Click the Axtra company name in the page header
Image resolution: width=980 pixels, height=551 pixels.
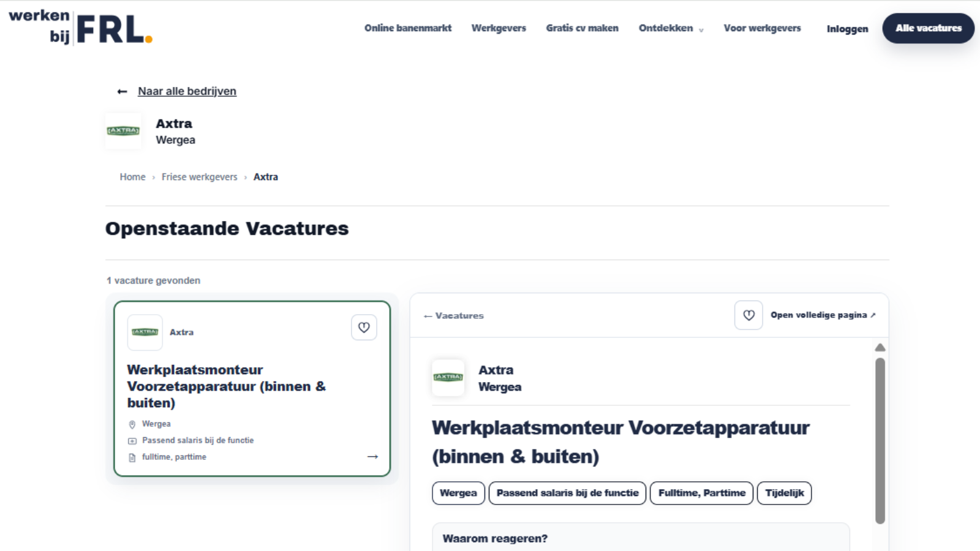pos(174,124)
